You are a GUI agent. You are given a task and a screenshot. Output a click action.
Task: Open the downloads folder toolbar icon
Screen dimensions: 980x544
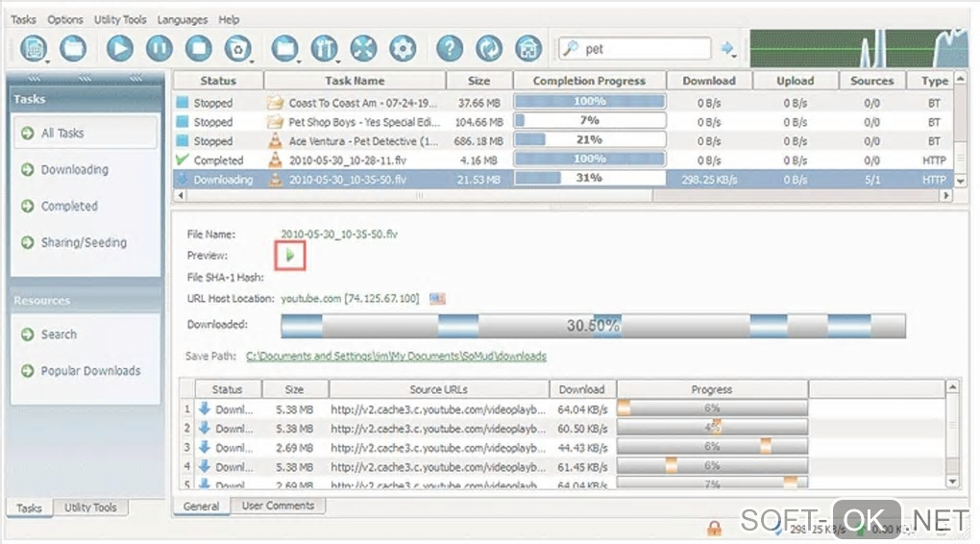[285, 48]
